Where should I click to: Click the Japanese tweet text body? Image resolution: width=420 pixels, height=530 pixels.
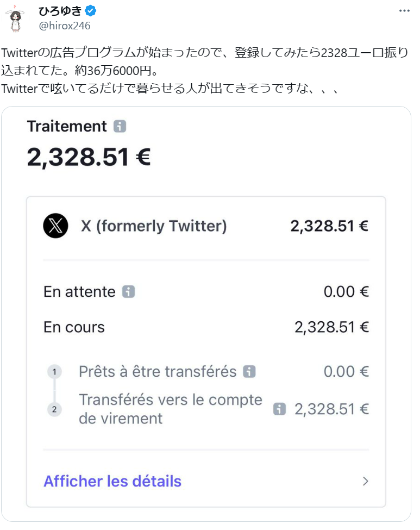click(x=204, y=71)
